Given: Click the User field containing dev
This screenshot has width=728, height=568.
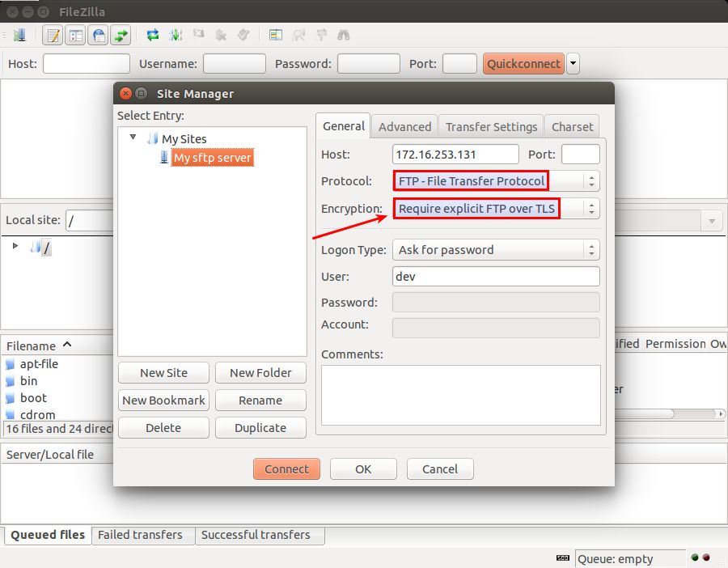Looking at the screenshot, I should pos(497,277).
